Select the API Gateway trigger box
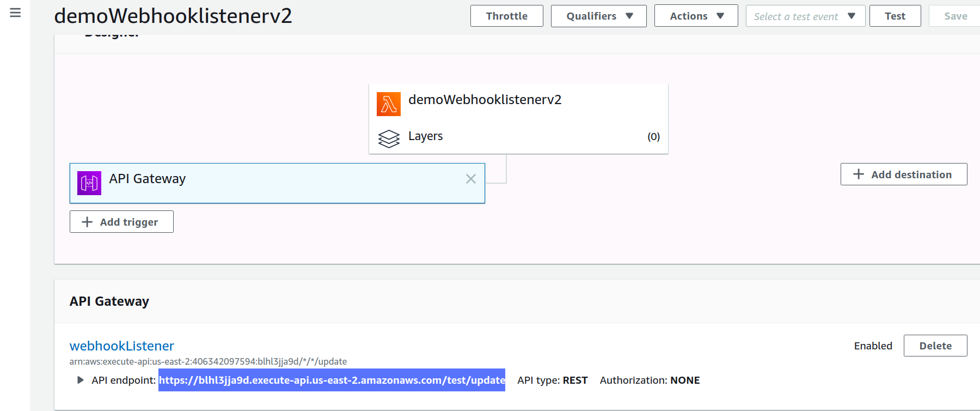Viewport: 980px width, 411px height. pos(277,183)
